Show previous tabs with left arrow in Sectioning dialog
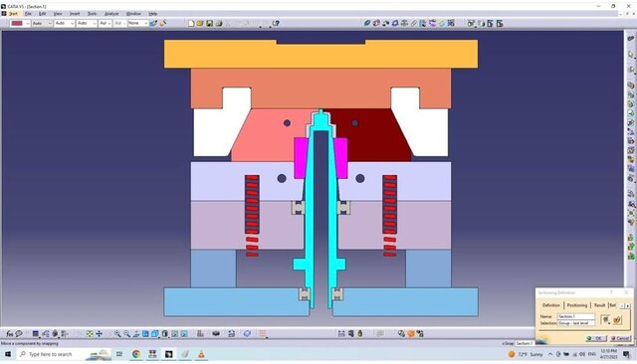This screenshot has height=364, width=637. [x=622, y=305]
